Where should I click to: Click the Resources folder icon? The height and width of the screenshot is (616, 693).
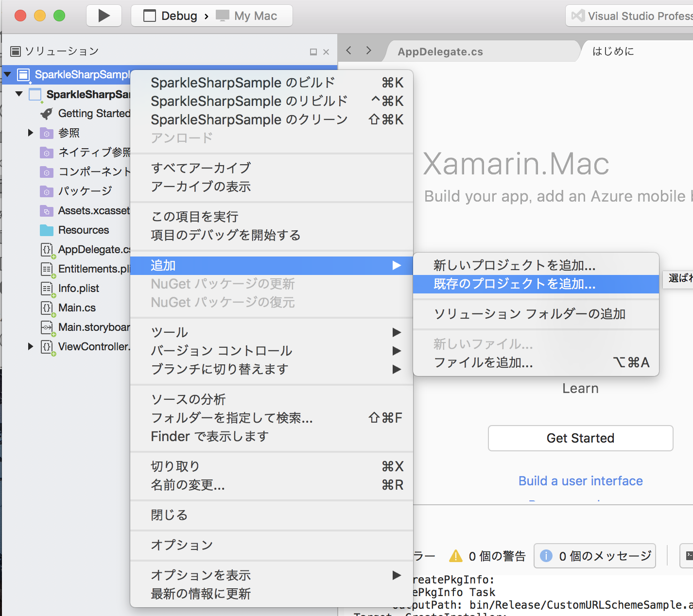click(x=47, y=230)
